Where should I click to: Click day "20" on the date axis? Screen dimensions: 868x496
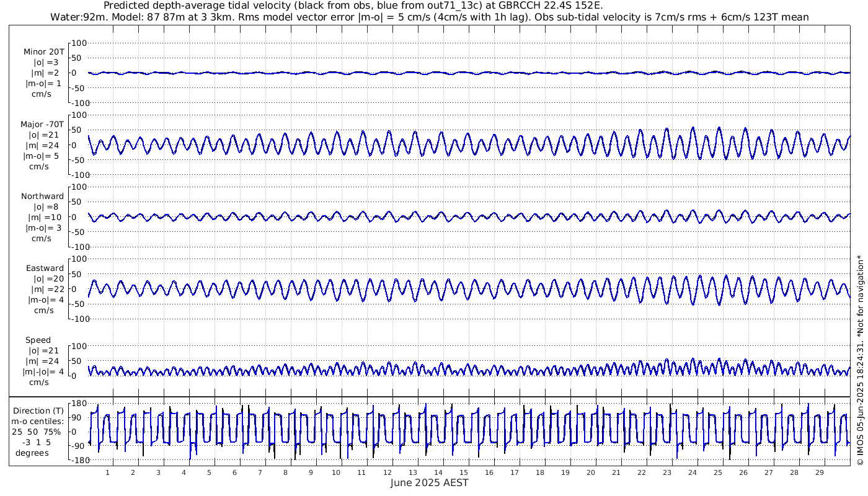pyautogui.click(x=590, y=472)
